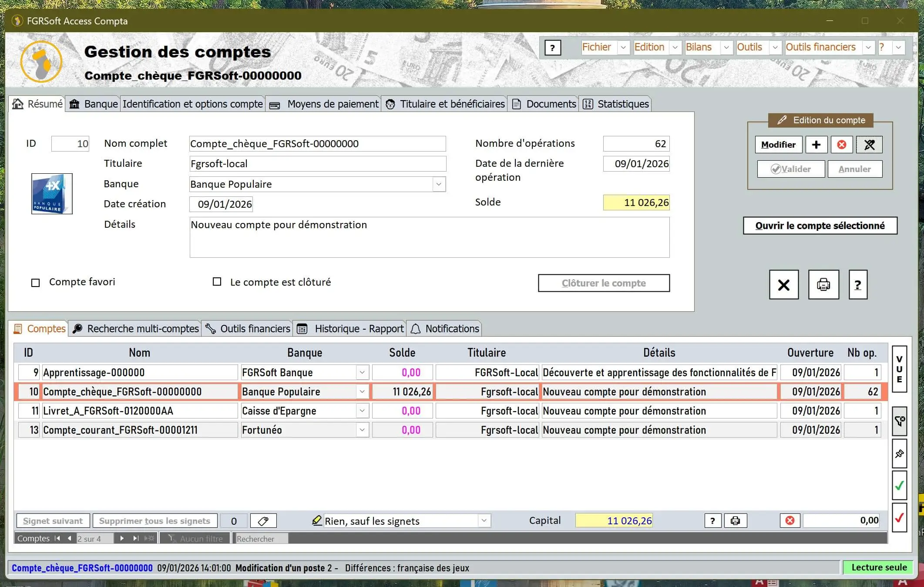Viewport: 924px width, 587px height.
Task: Click the green checkmark sidebar button
Action: pos(899,485)
